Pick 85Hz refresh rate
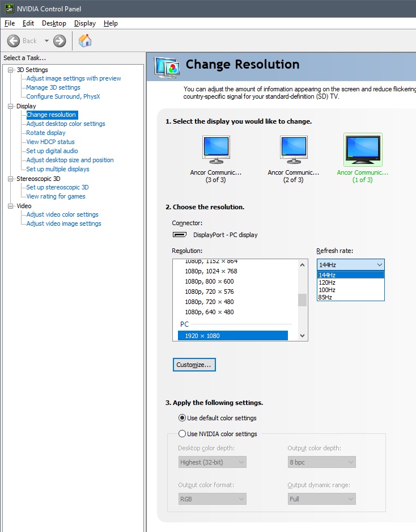The image size is (416, 532). [351, 297]
